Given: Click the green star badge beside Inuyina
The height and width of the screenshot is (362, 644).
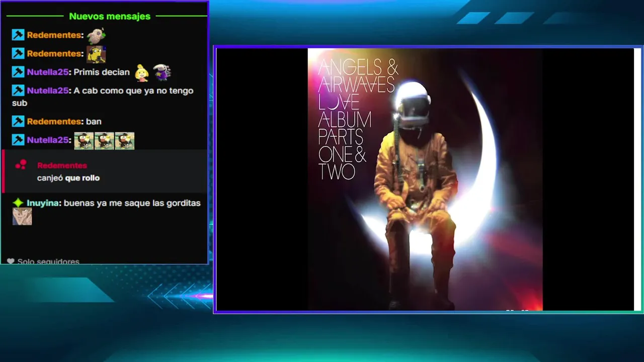Looking at the screenshot, I should [18, 203].
